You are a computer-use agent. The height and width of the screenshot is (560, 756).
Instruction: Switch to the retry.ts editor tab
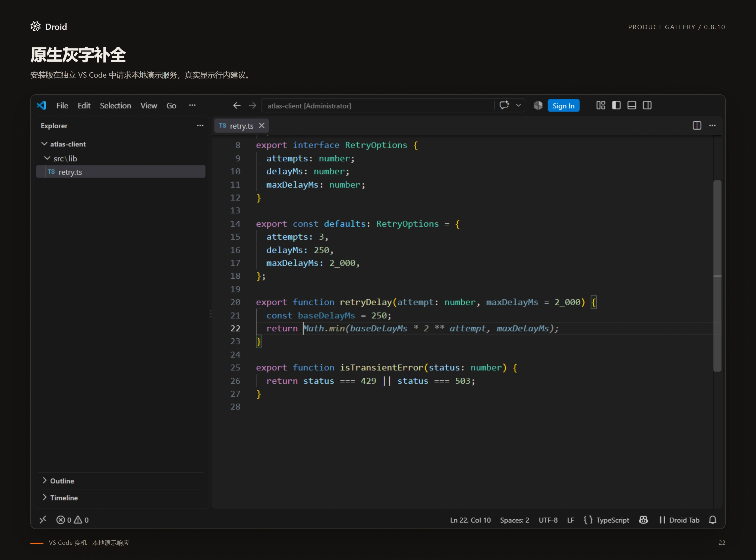241,126
